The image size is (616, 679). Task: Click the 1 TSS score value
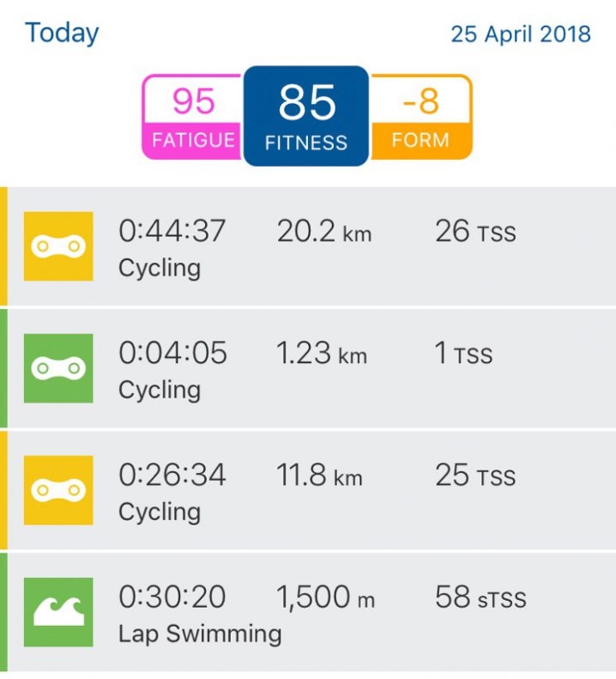click(x=463, y=354)
